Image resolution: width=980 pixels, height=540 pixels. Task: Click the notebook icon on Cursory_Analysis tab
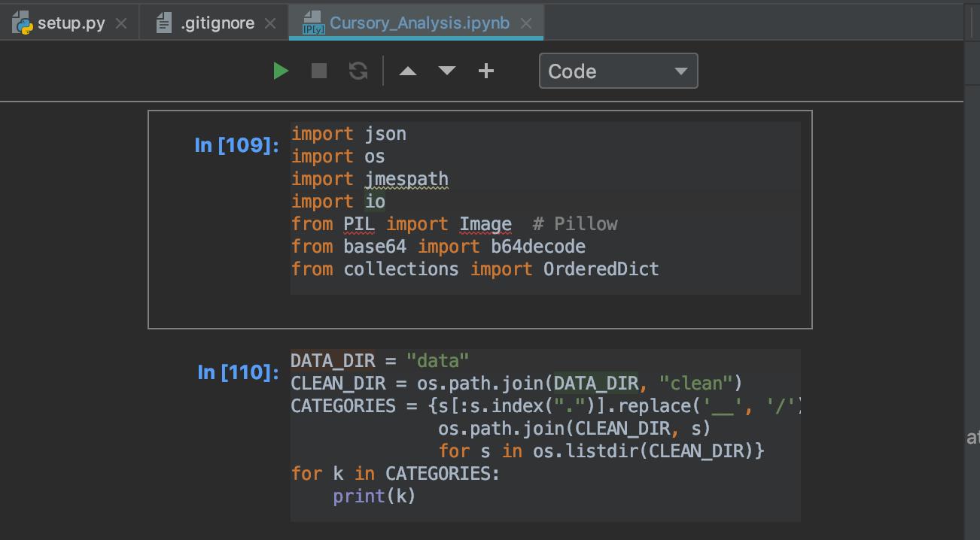312,23
